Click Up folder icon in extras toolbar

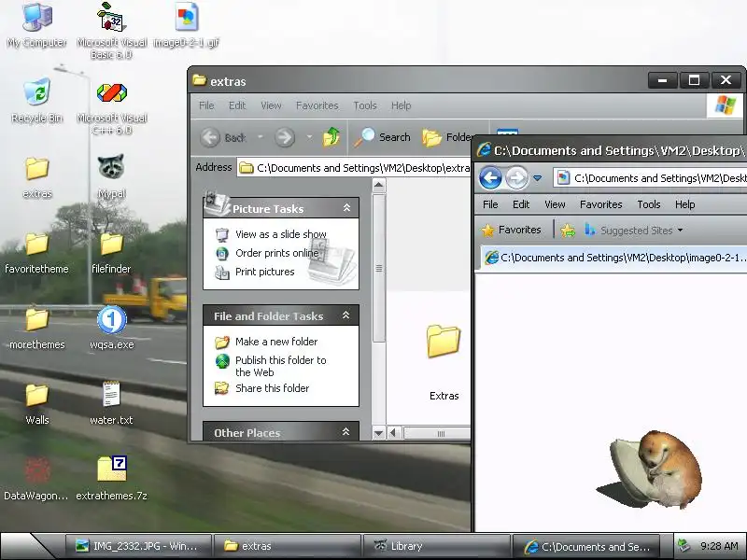(x=331, y=137)
